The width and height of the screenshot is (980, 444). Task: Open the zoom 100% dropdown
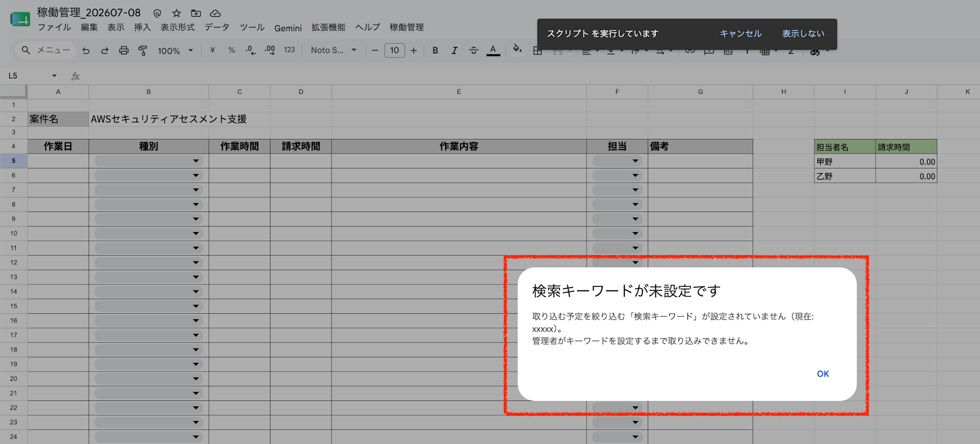pyautogui.click(x=175, y=50)
